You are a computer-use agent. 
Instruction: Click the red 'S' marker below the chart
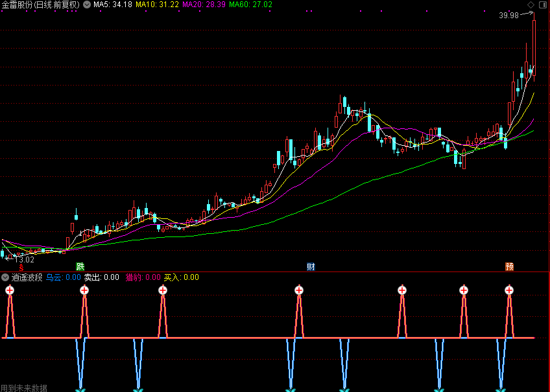21,267
